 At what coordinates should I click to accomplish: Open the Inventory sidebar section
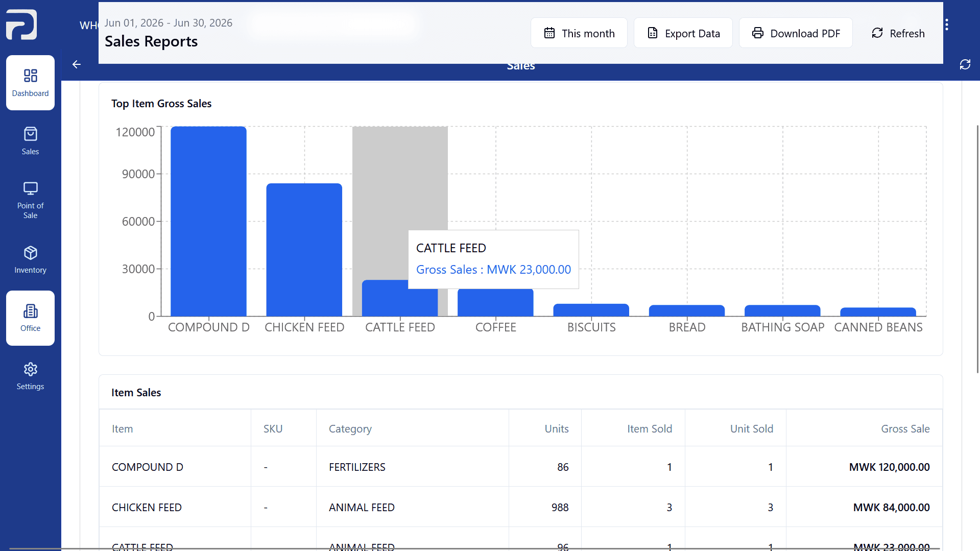pyautogui.click(x=30, y=260)
